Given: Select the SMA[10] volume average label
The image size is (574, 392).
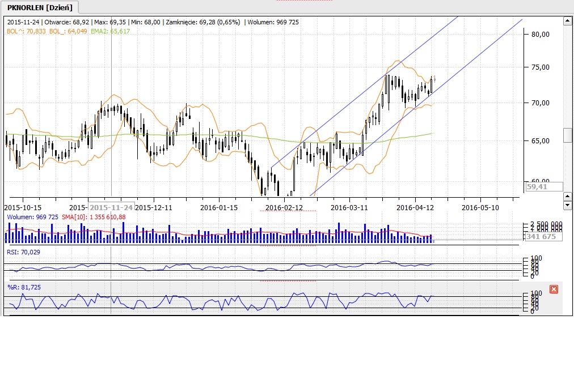Looking at the screenshot, I should click(94, 217).
